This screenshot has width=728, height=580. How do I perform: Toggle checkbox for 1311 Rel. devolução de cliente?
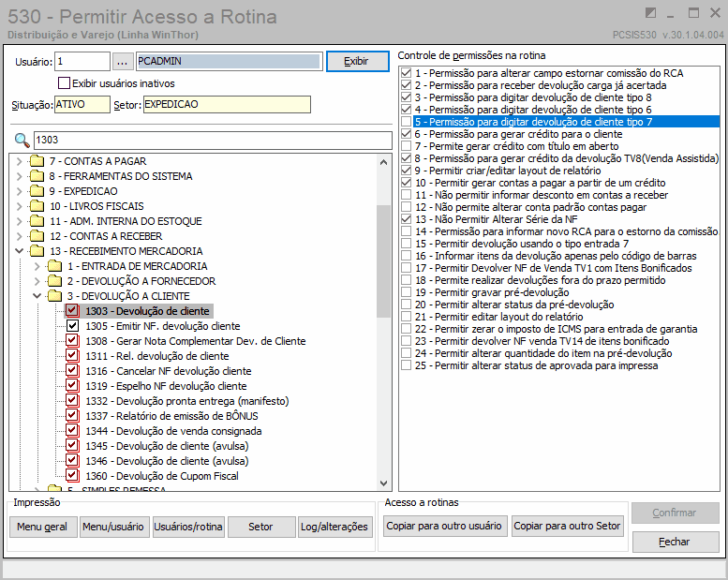pos(72,355)
